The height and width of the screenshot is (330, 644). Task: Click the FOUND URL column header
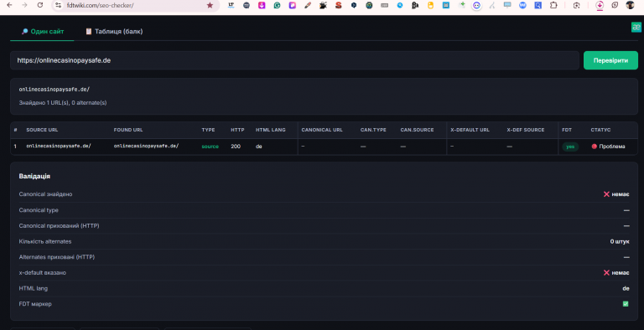[x=128, y=130]
